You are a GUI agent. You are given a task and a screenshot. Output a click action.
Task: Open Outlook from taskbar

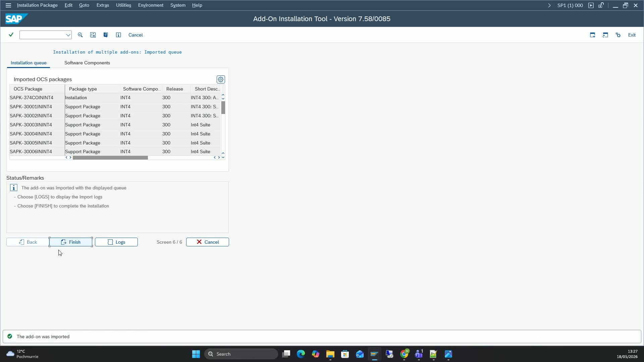tap(360, 354)
